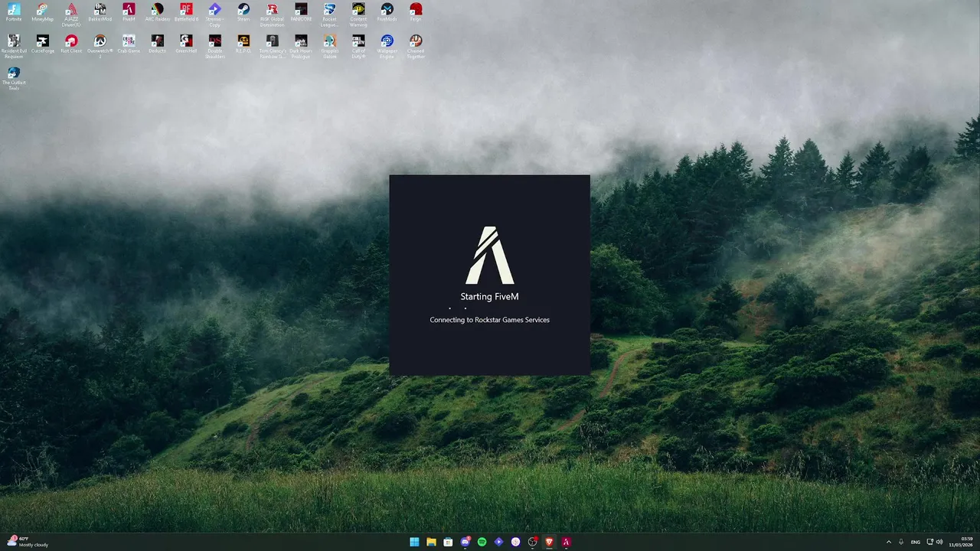This screenshot has height=551, width=980.
Task: Open the Dark Hours Prologue shortcut
Action: [301, 46]
